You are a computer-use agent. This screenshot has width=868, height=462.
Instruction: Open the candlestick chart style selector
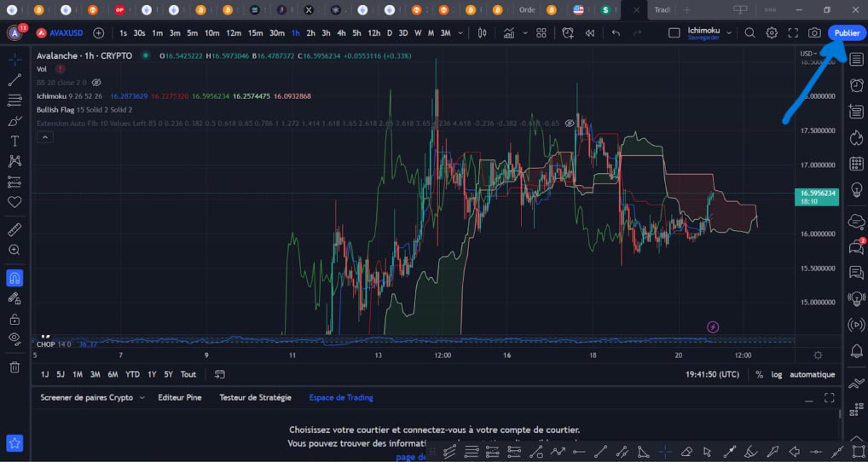click(482, 33)
